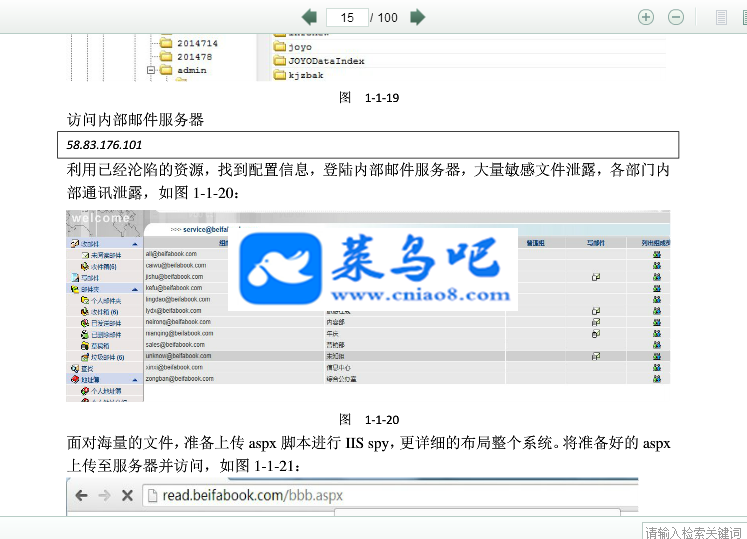Select the admin folder in the tree
Viewport: 747px width, 539px height.
pos(183,70)
